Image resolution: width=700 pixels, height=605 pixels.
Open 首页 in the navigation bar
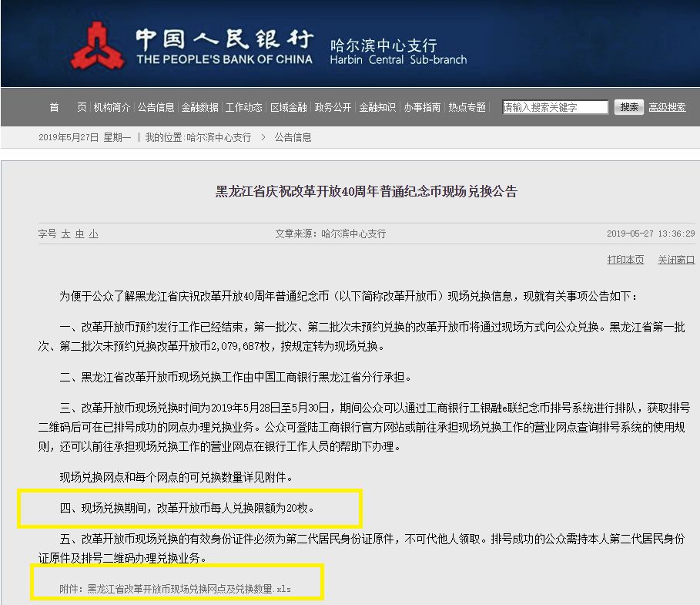[68, 107]
